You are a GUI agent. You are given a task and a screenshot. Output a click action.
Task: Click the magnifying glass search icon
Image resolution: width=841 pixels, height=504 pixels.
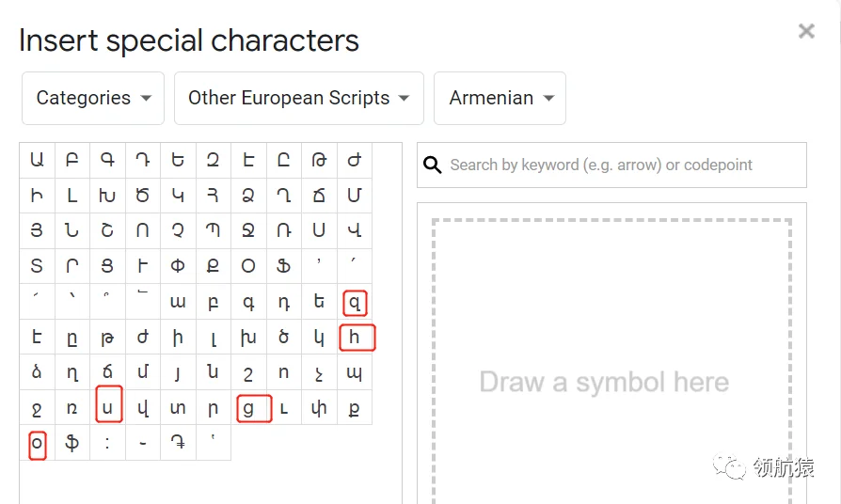point(433,165)
